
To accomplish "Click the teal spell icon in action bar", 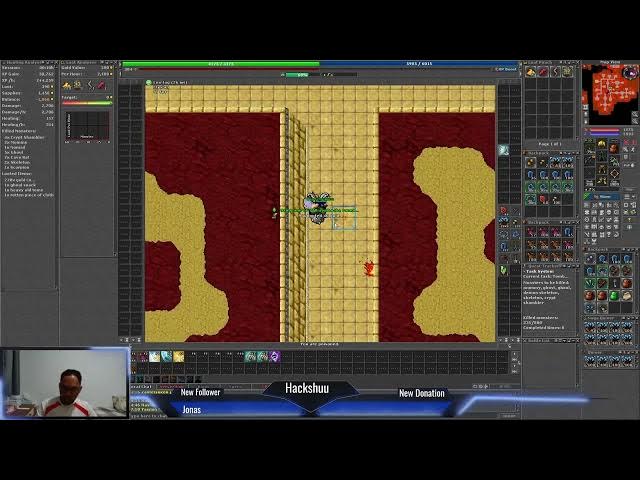I will coord(250,356).
